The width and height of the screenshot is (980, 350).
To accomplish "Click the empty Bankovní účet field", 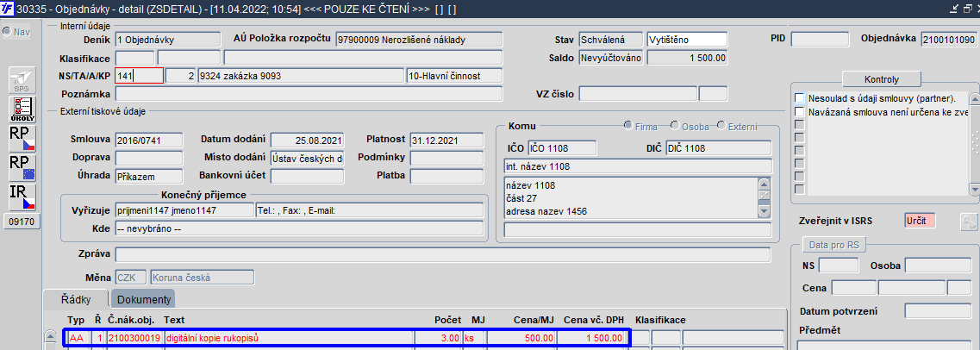I will tap(307, 176).
